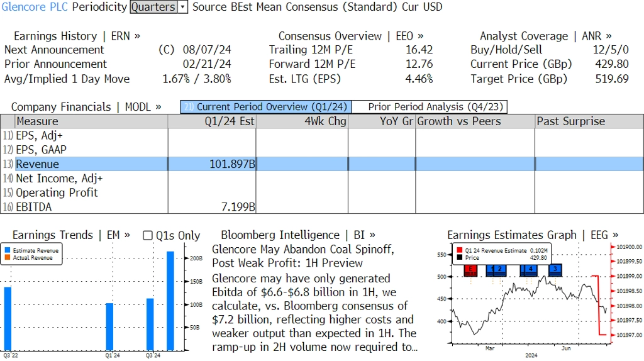Image resolution: width=644 pixels, height=361 pixels.
Task: Select the Quarters periodicity field
Action: (153, 7)
